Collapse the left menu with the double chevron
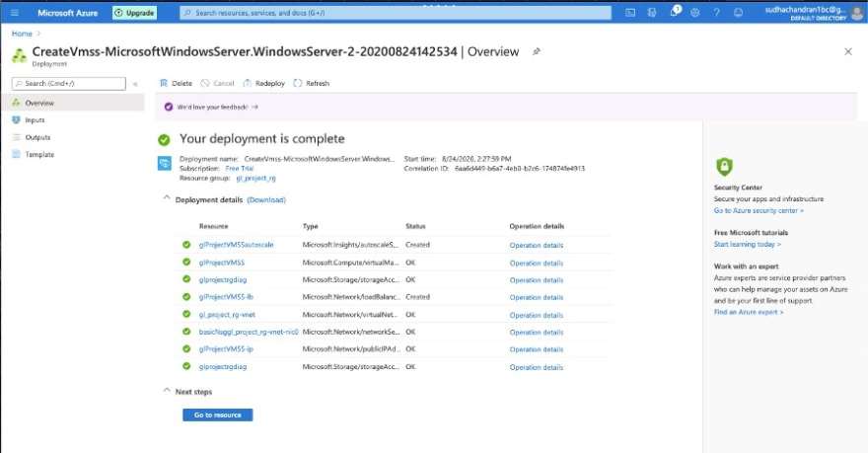This screenshot has width=868, height=453. (x=135, y=84)
